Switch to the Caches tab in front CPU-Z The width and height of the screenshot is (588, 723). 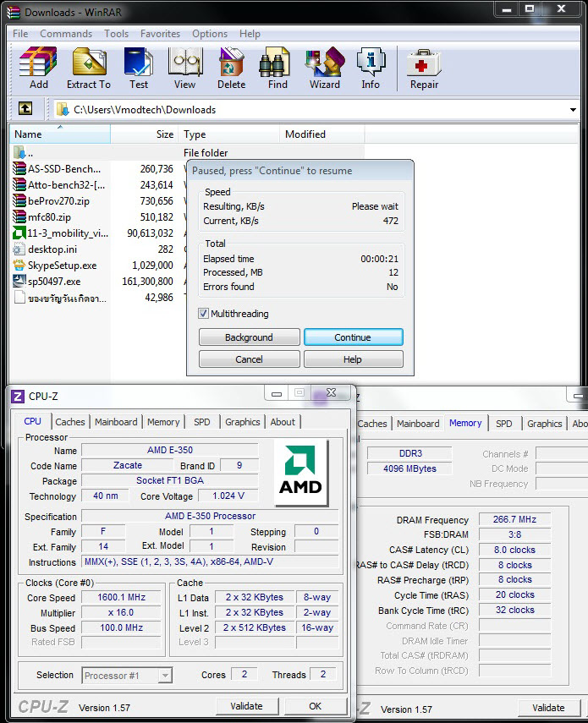[x=70, y=422]
